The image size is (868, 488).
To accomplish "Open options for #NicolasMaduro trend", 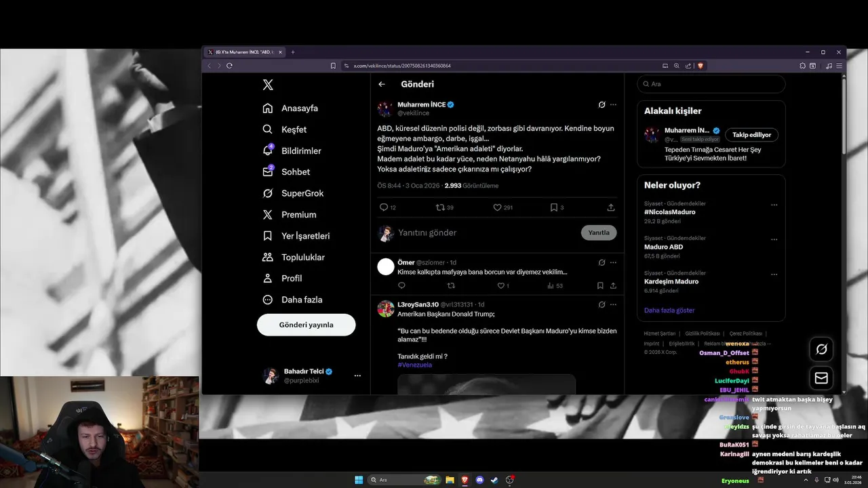I will (x=774, y=205).
